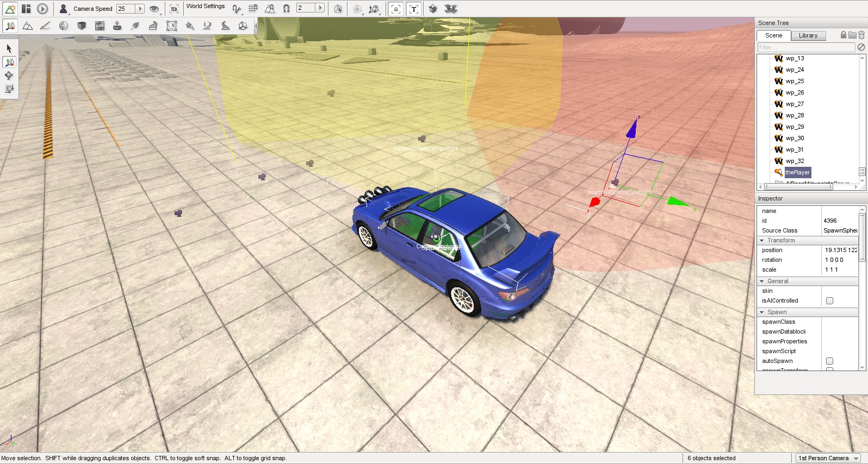This screenshot has width=868, height=464.
Task: Toggle grid snapping
Action: pyautogui.click(x=253, y=9)
